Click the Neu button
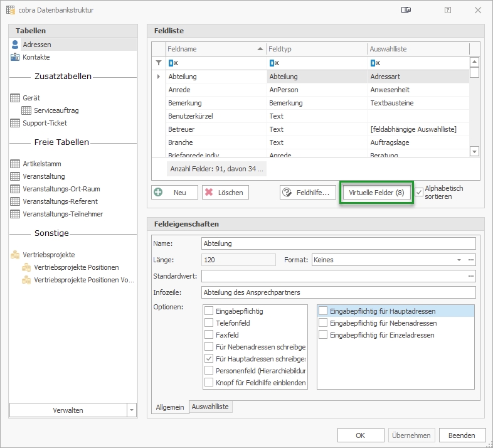493x448 pixels. [175, 193]
